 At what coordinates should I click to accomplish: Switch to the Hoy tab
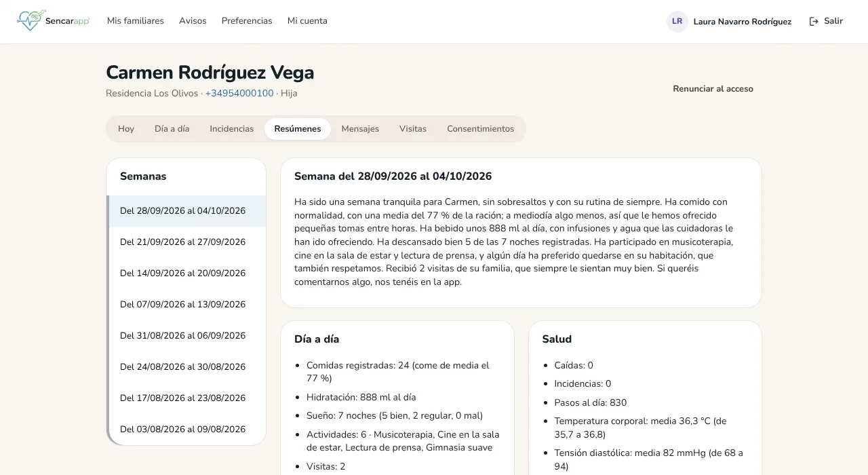tap(126, 129)
